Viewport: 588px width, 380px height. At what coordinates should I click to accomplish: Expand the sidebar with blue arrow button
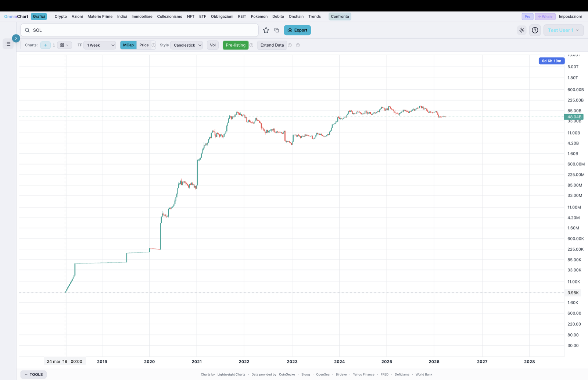16,38
